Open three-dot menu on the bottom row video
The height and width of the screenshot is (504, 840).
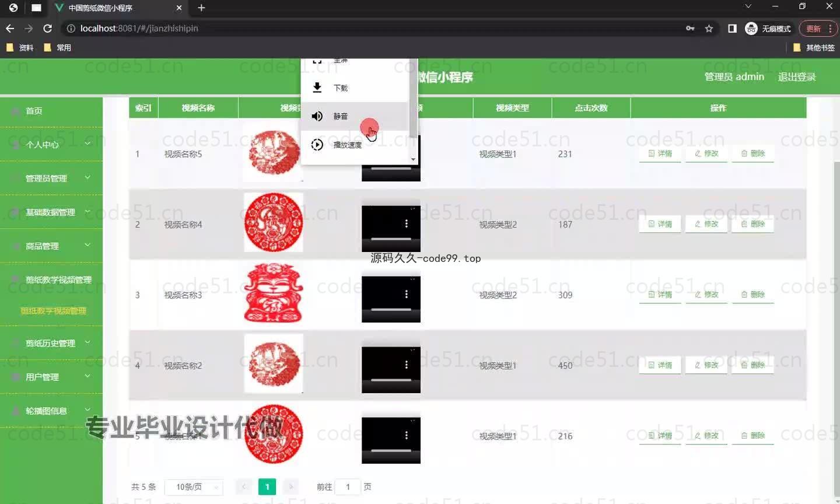(x=407, y=435)
